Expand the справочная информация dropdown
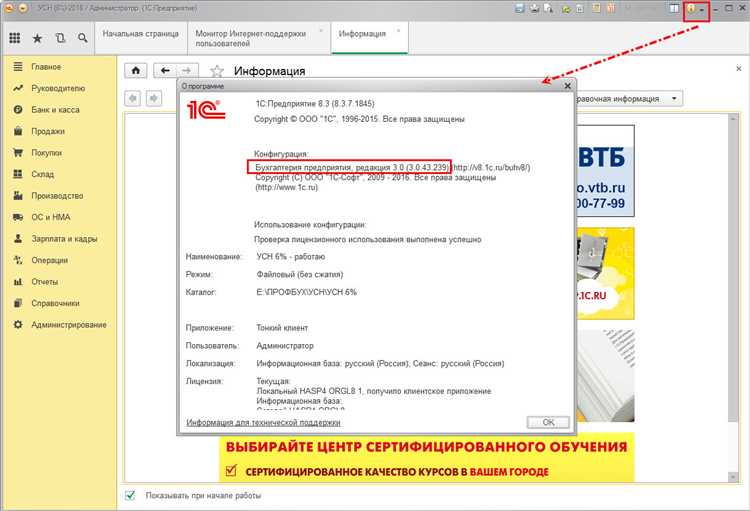750x511 pixels. 674,99
